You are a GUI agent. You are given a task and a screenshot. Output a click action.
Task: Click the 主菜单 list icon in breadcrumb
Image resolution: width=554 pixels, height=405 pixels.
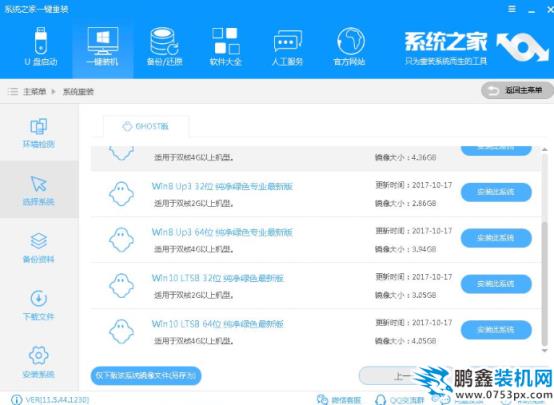[13, 92]
